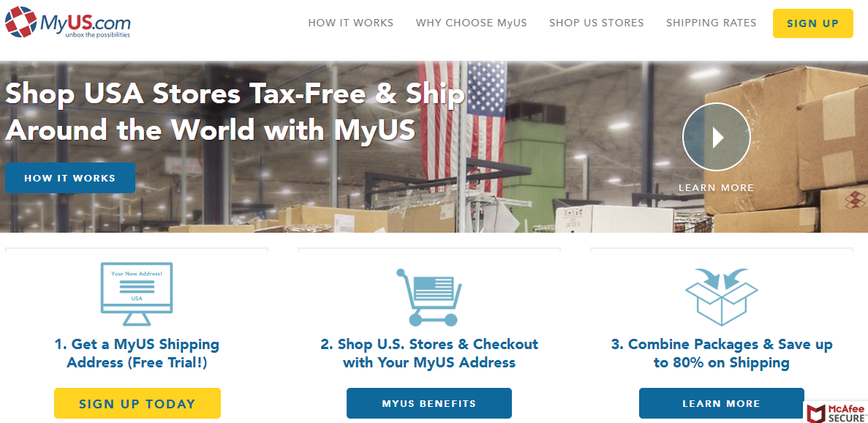Viewport: 868px width, 423px height.
Task: Play the Learn More video
Action: (x=717, y=138)
